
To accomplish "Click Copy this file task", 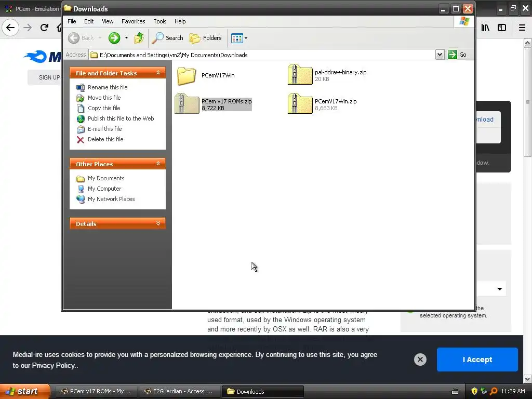I will [104, 108].
